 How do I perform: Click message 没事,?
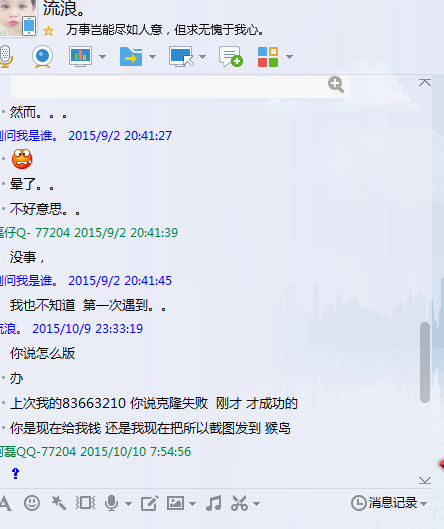click(27, 257)
